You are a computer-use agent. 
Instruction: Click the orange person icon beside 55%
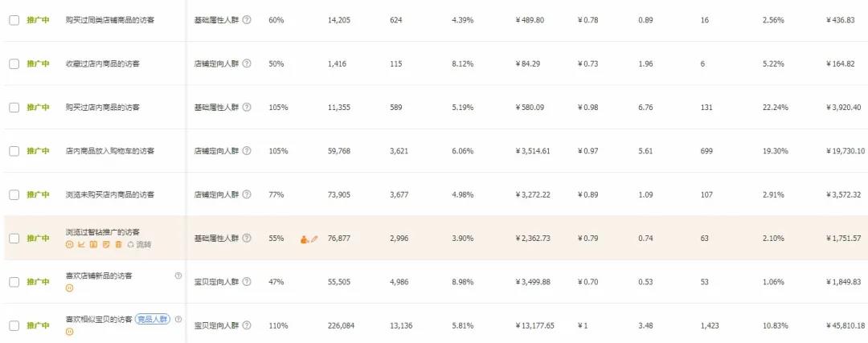tap(305, 239)
